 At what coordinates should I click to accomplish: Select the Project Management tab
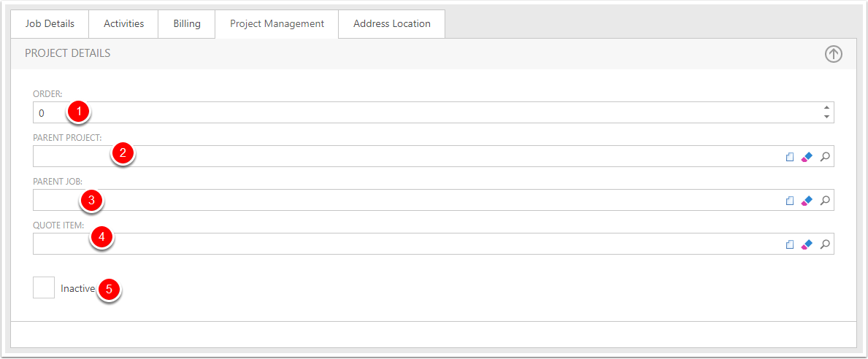(277, 23)
